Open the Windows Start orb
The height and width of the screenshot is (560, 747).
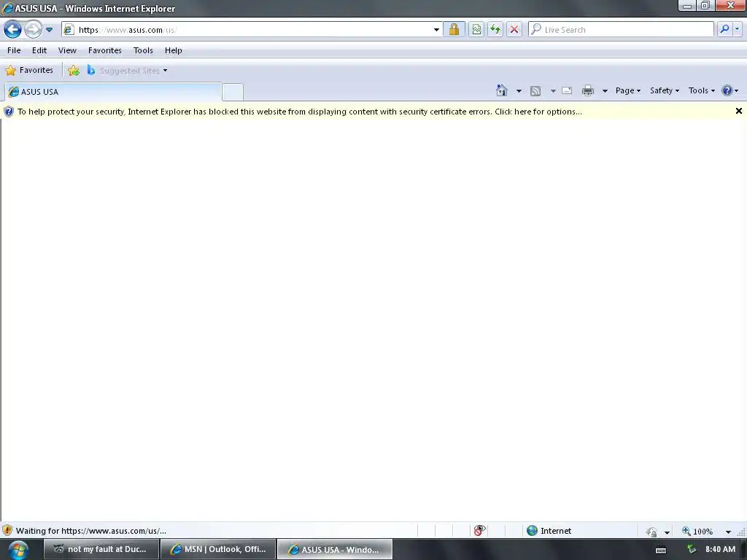click(x=18, y=550)
